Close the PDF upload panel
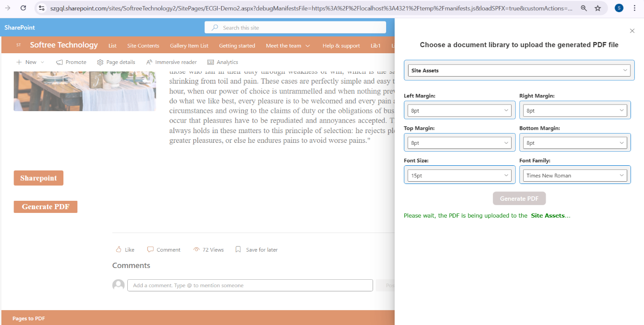Viewport: 644px width, 325px height. [632, 31]
